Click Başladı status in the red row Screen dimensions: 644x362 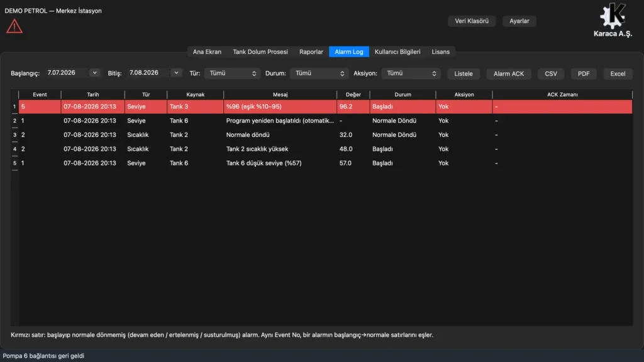[x=402, y=107]
